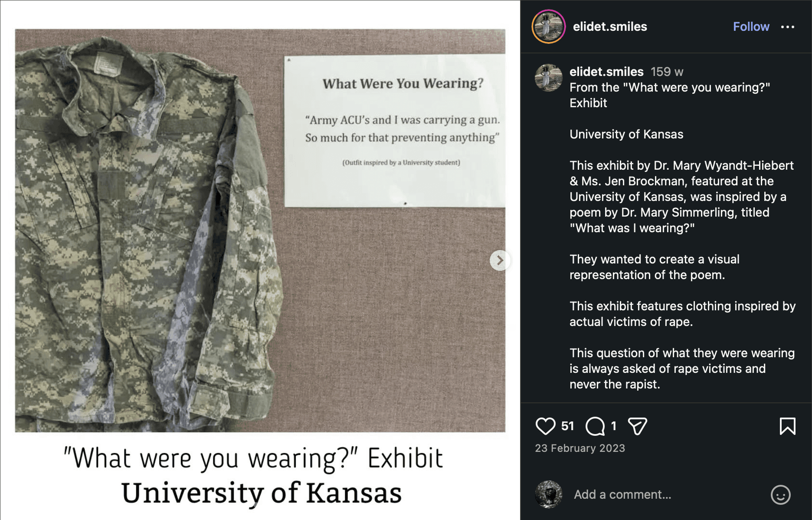
Task: Save the post with the bookmark icon
Action: 787,426
